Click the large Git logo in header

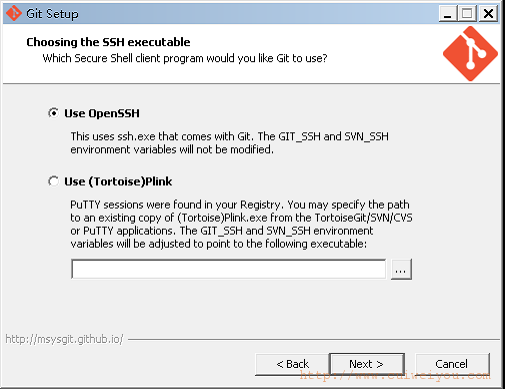click(x=470, y=54)
